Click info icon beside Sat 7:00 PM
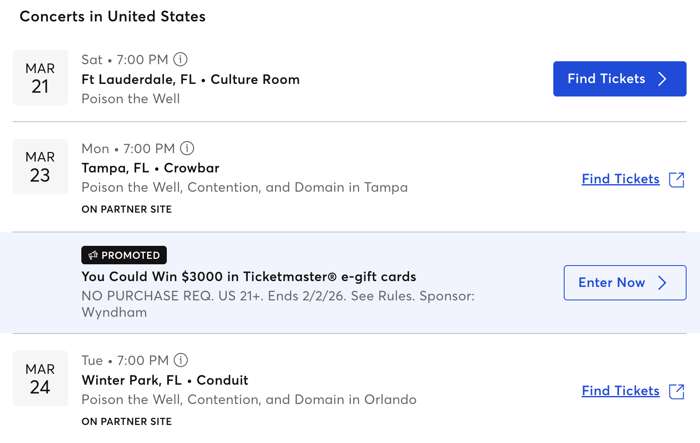The width and height of the screenshot is (700, 443). coord(181,59)
